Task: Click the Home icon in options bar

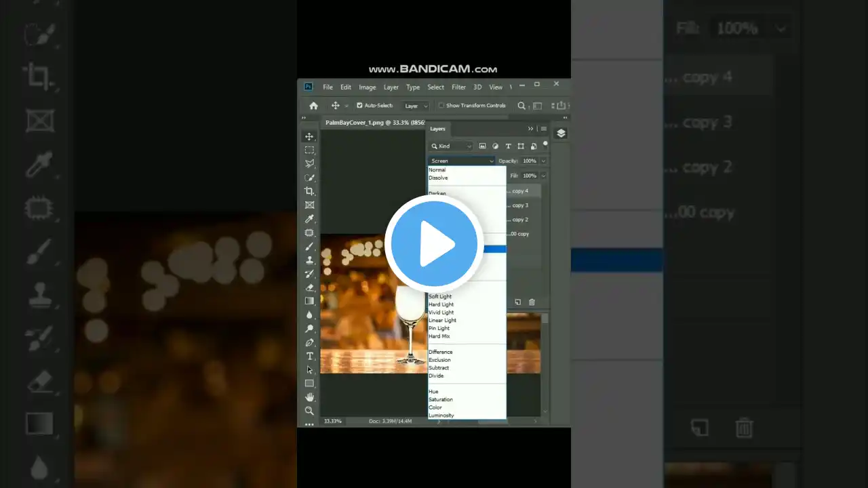Action: tap(313, 106)
